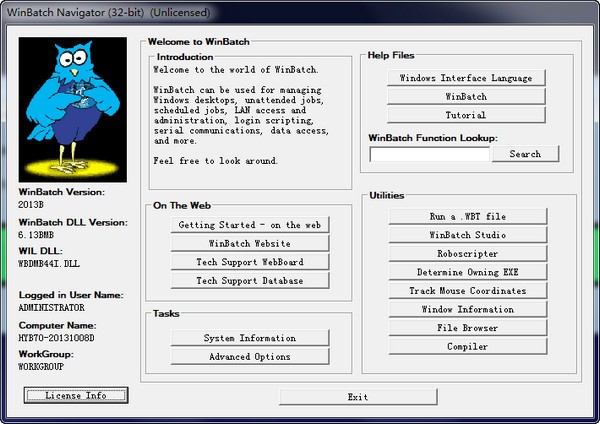This screenshot has height=424, width=600.
Task: View System Information task
Action: [250, 338]
